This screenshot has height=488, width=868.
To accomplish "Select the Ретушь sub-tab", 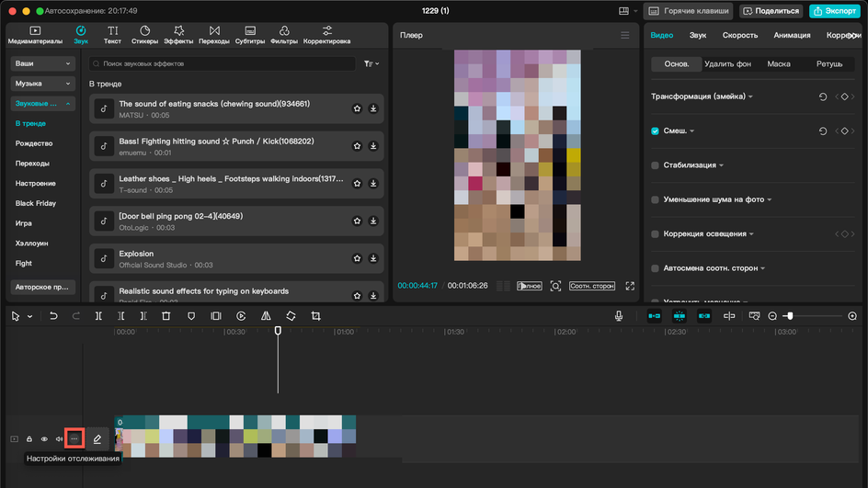I will 828,63.
